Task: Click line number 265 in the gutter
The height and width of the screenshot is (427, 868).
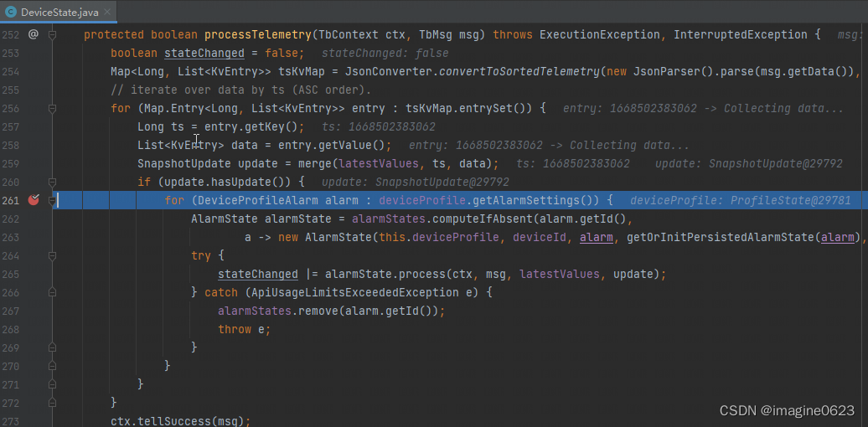Action: pos(11,274)
